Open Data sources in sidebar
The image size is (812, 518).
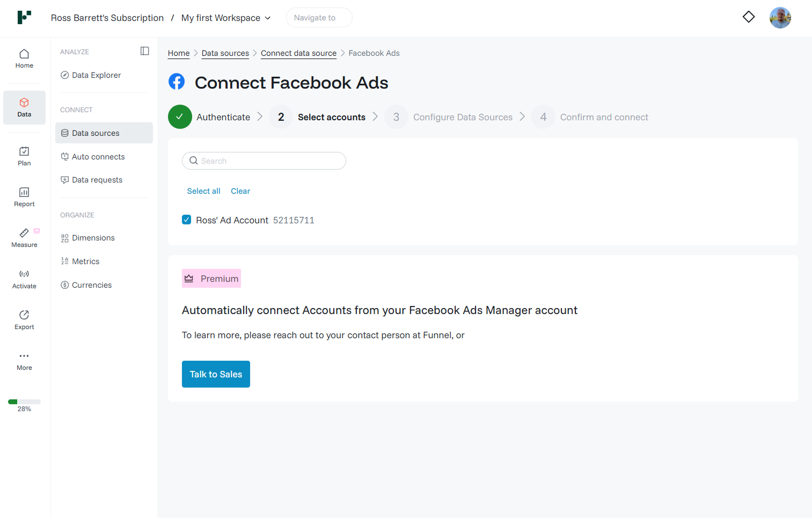[104, 133]
